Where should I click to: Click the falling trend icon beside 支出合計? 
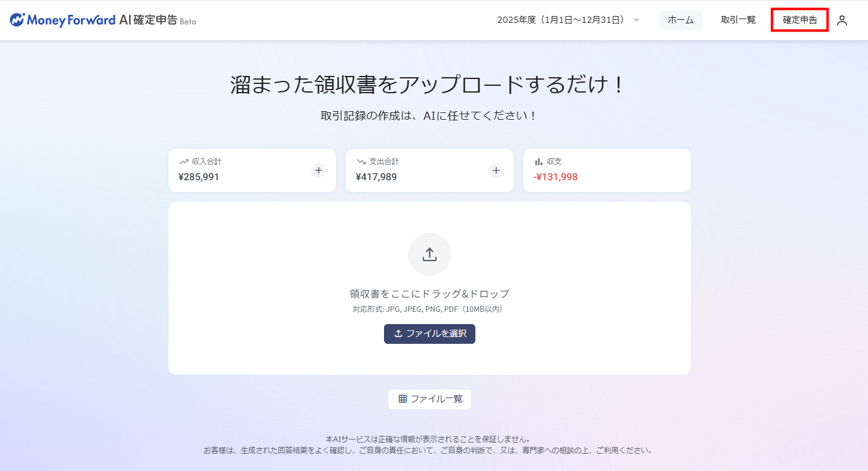point(361,162)
